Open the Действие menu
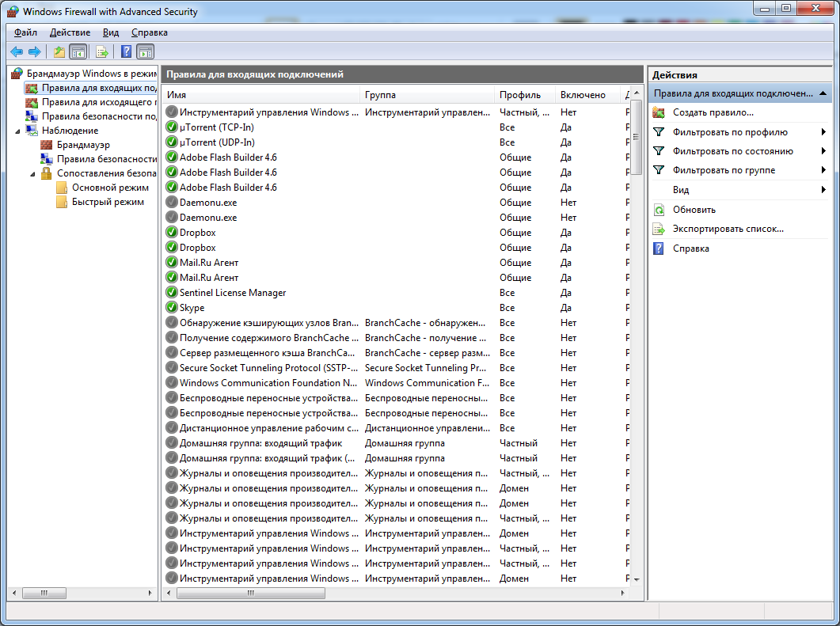Screen dimensions: 840x626 click(70, 32)
